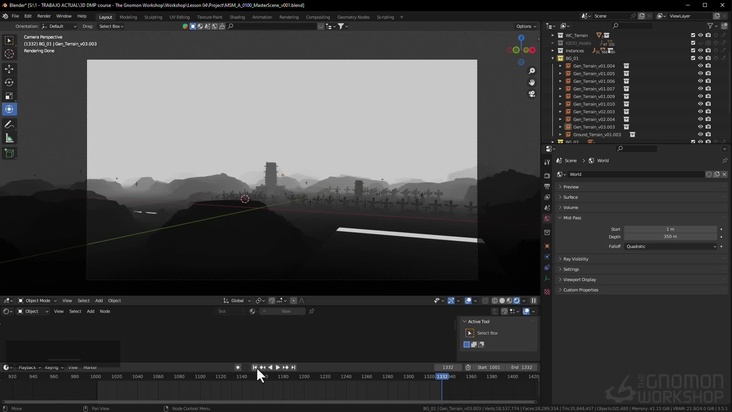The height and width of the screenshot is (412, 732).
Task: Open the Texture properties tab
Action: pyautogui.click(x=547, y=292)
